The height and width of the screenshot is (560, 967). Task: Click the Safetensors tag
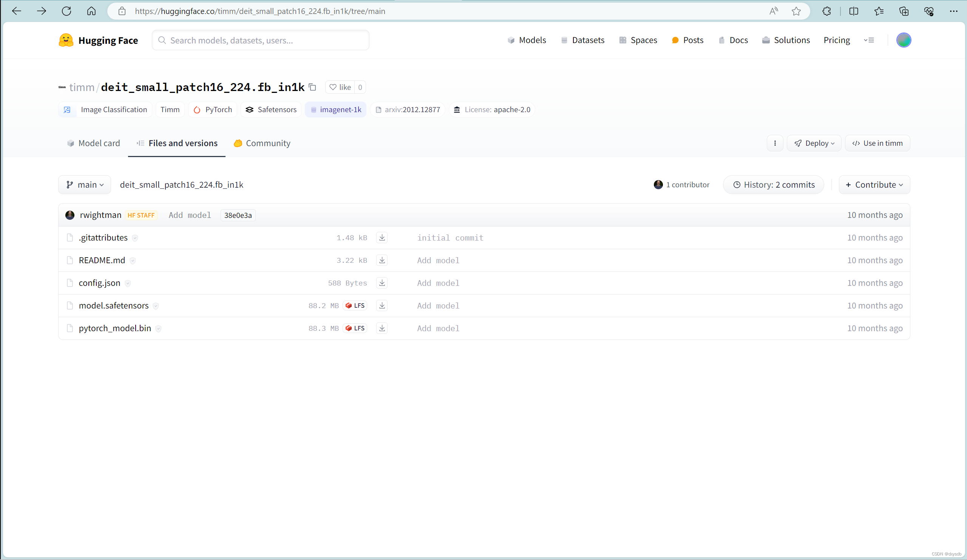click(271, 110)
